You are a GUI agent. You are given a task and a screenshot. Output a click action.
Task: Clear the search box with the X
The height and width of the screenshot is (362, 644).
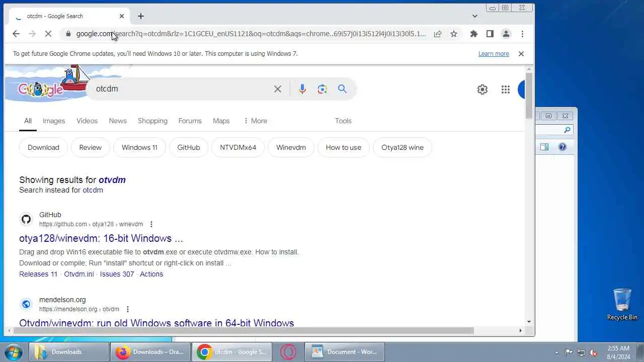(x=278, y=89)
